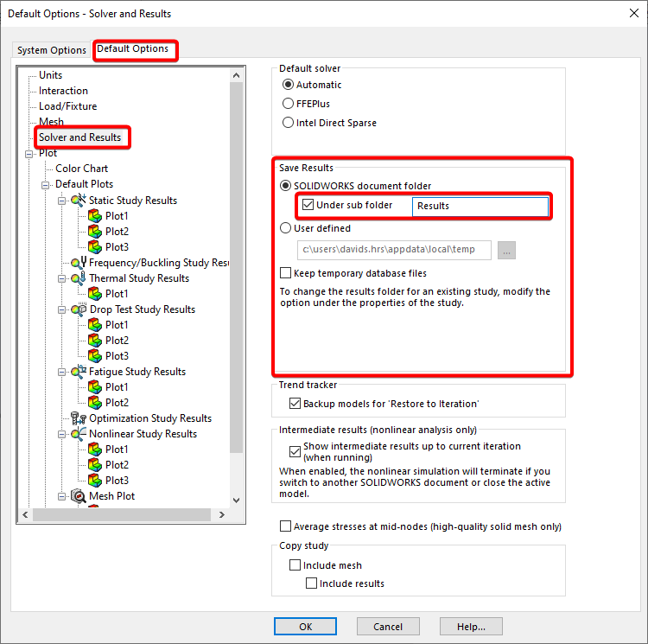Select Units in options tree

click(50, 75)
